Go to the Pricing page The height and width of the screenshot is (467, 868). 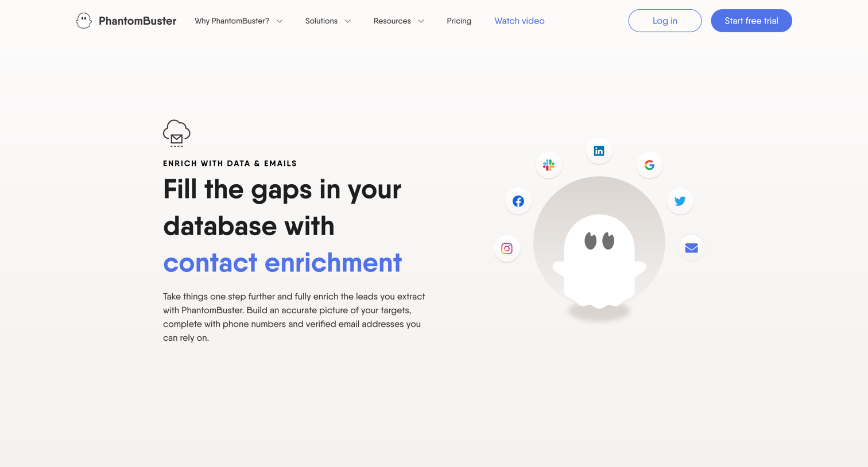[x=459, y=21]
